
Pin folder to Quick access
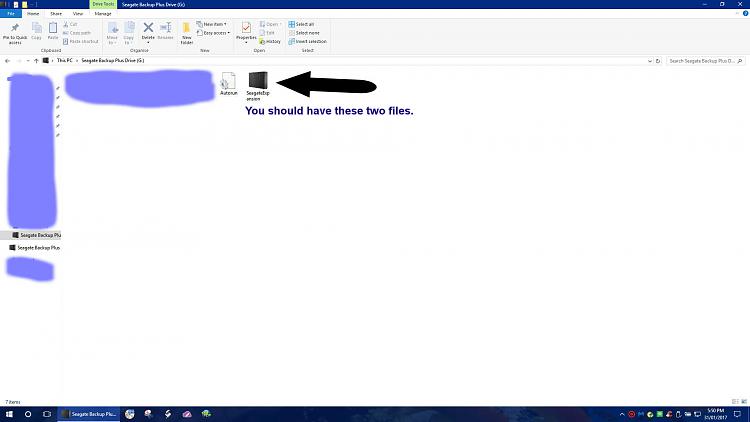[15, 33]
